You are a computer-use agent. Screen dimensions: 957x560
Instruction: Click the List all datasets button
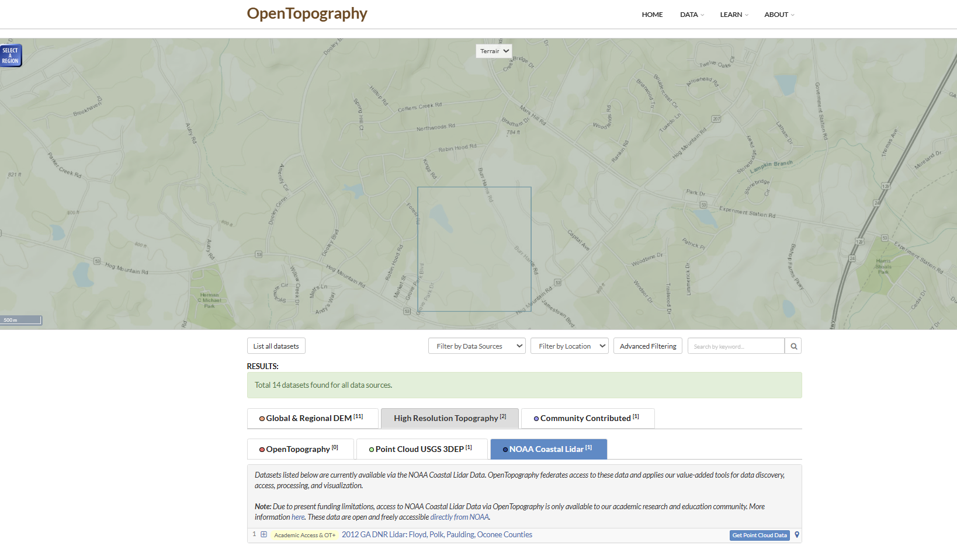pyautogui.click(x=276, y=346)
